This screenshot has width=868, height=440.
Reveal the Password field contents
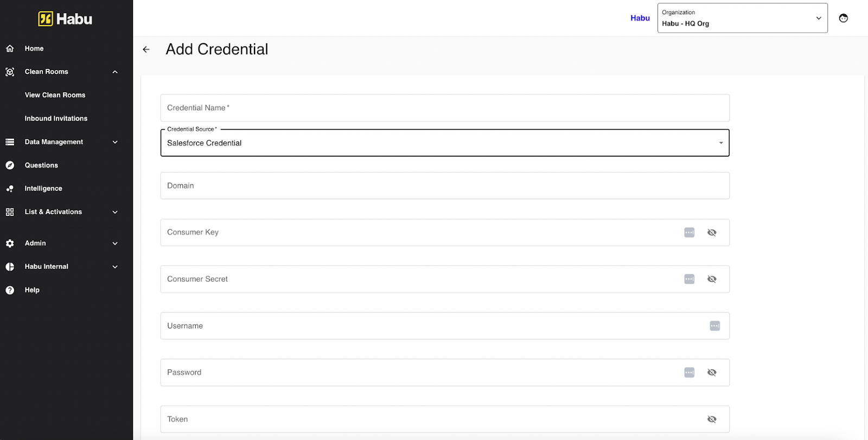click(712, 373)
